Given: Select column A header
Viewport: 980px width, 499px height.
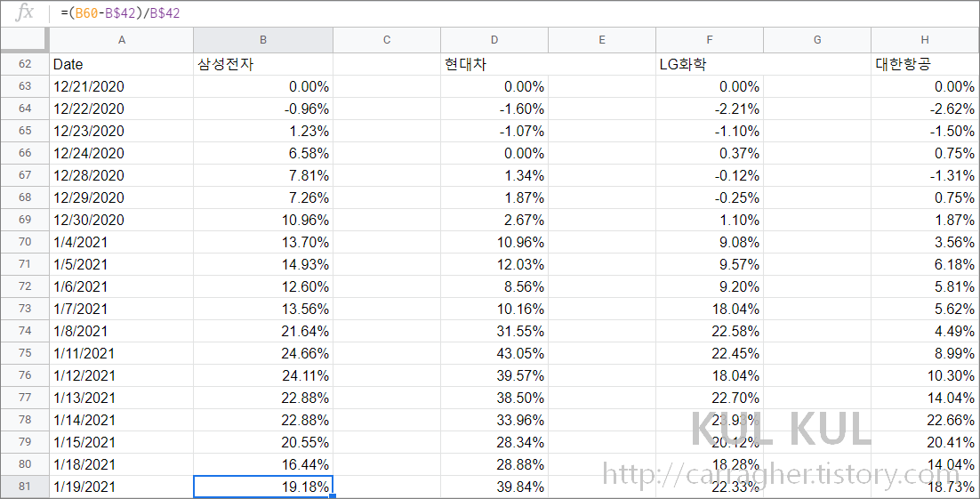Looking at the screenshot, I should pyautogui.click(x=121, y=40).
